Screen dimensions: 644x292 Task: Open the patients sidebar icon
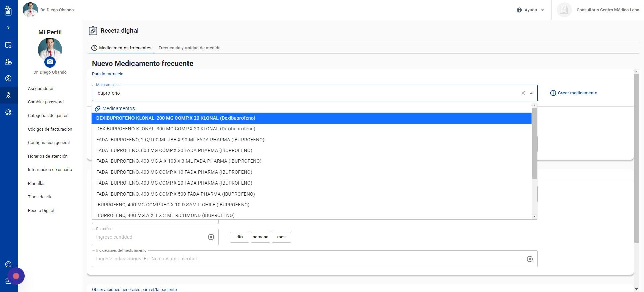[8, 62]
